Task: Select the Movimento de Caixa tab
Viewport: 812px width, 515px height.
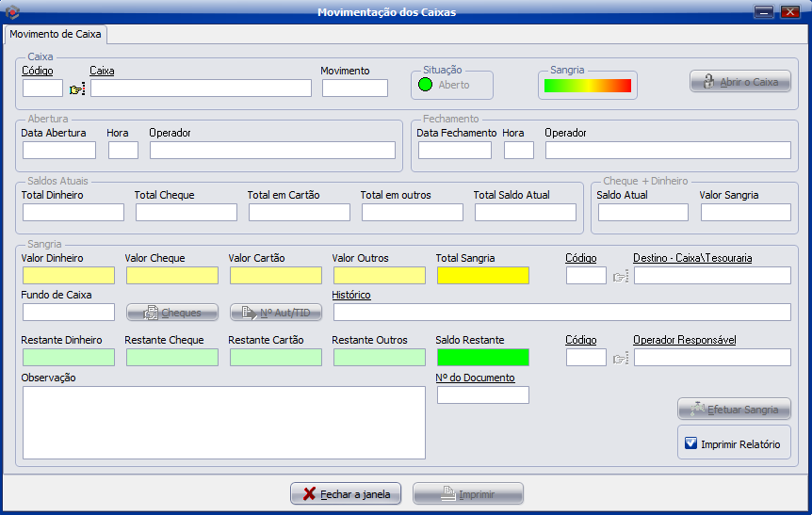Action: 57,34
